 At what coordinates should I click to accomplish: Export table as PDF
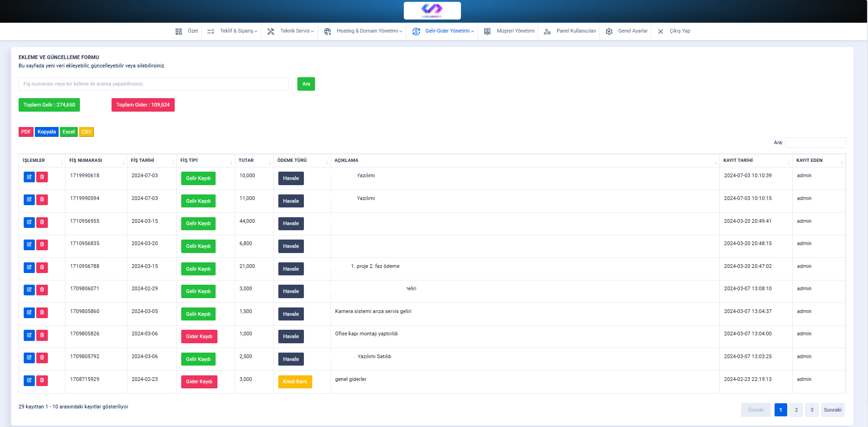click(x=26, y=132)
